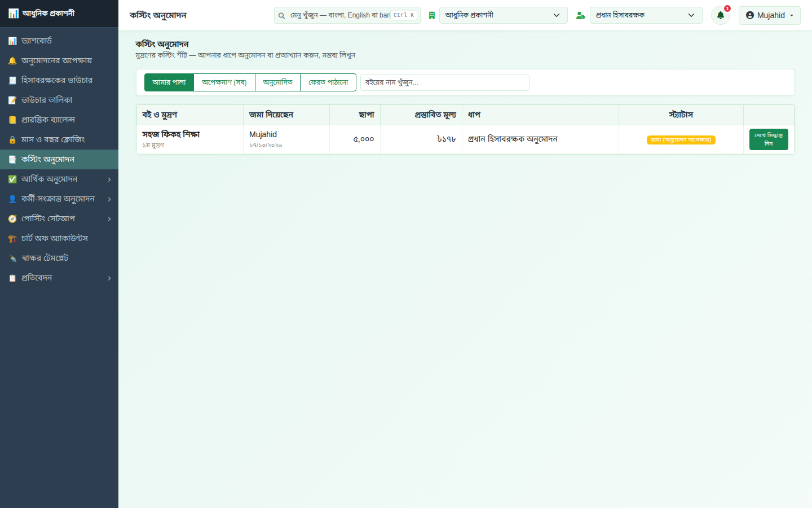Click the user role icon beside প্রধান হিসাবরক্ষক
Screen dimensions: 812x508
[580, 15]
